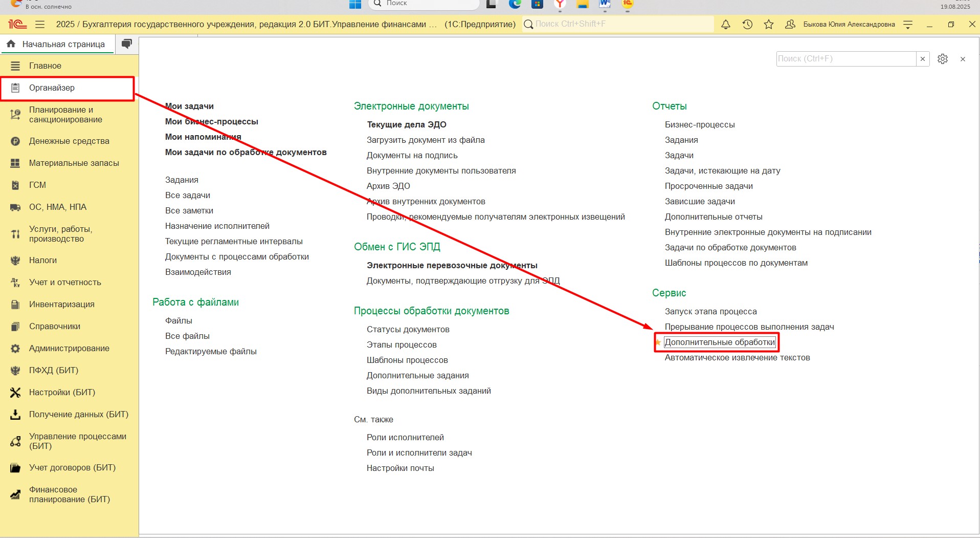
Task: Open history clock icon in title bar
Action: click(x=747, y=24)
